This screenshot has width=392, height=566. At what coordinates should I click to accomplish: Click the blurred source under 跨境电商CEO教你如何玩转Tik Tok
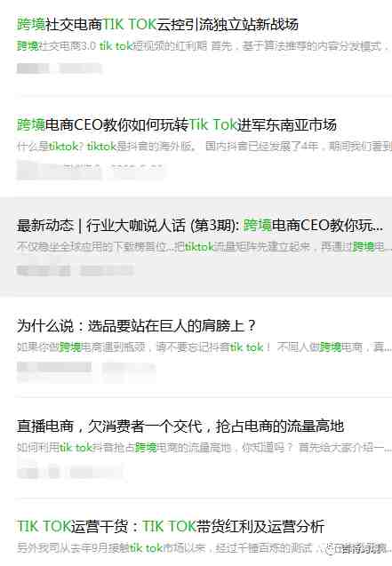[91, 170]
